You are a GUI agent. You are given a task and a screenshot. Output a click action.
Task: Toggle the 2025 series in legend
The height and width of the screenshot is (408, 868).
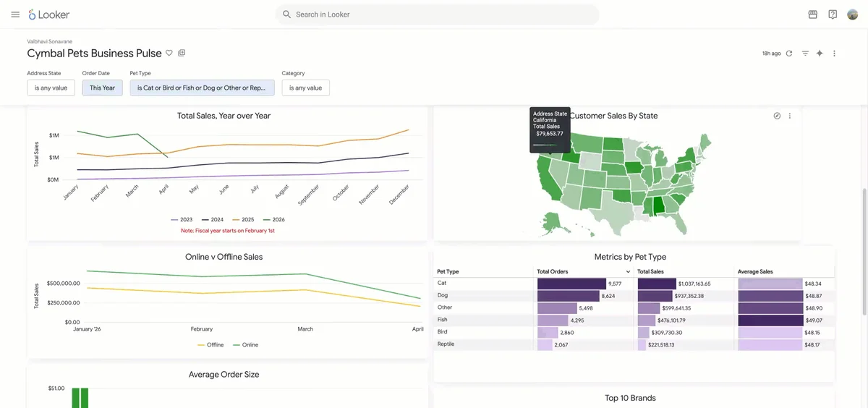243,219
